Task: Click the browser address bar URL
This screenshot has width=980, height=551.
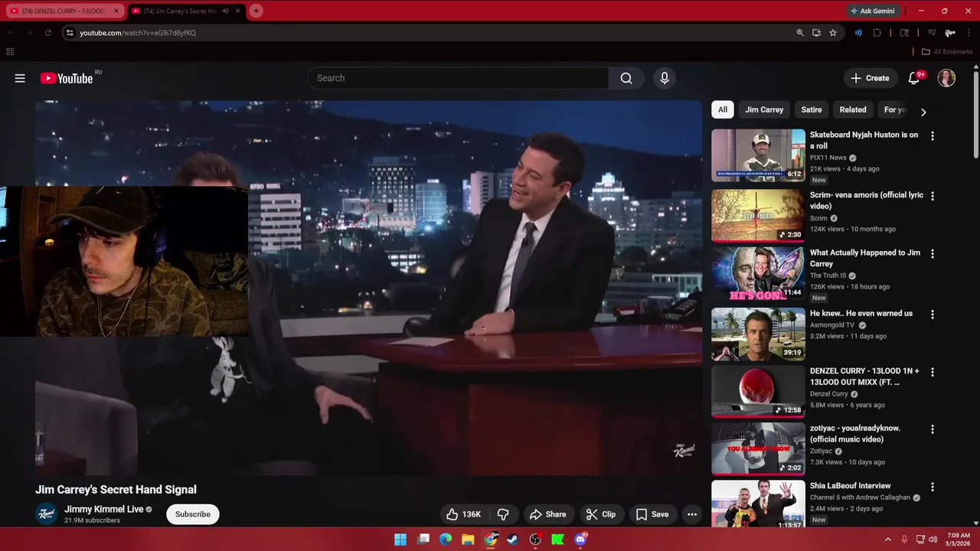Action: pyautogui.click(x=138, y=33)
